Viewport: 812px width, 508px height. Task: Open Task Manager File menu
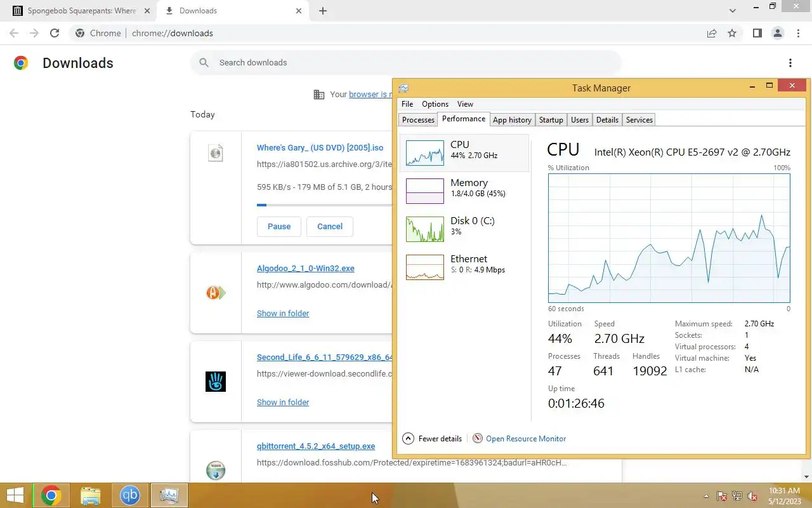point(407,104)
